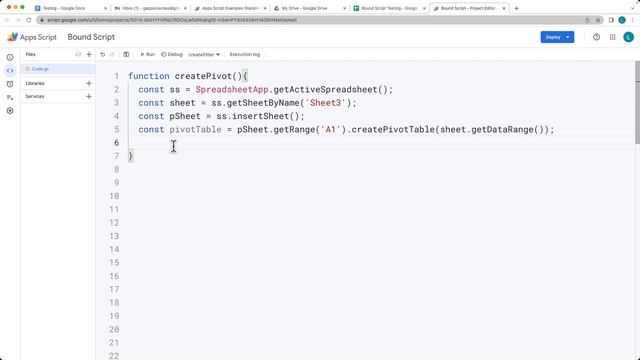Screen dimensions: 640x360
Task: Click createPivotTable on line 5
Action: [x=393, y=129]
